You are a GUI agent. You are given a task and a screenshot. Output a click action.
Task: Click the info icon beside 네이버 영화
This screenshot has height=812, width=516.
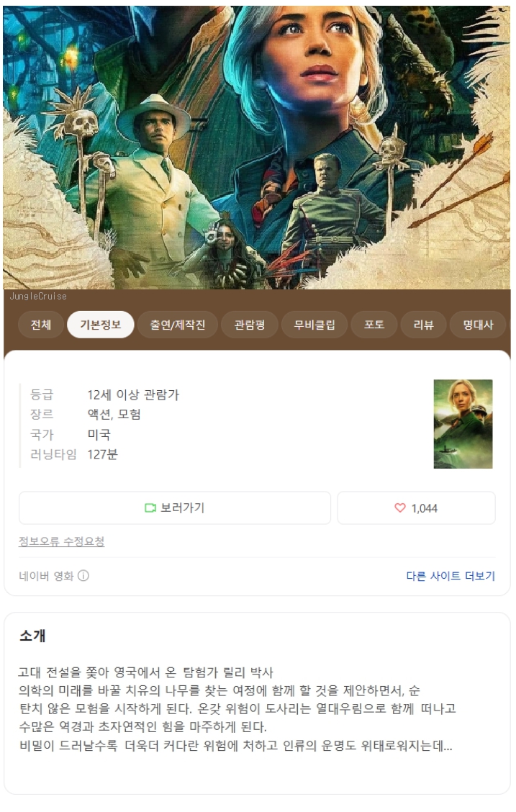(x=83, y=576)
